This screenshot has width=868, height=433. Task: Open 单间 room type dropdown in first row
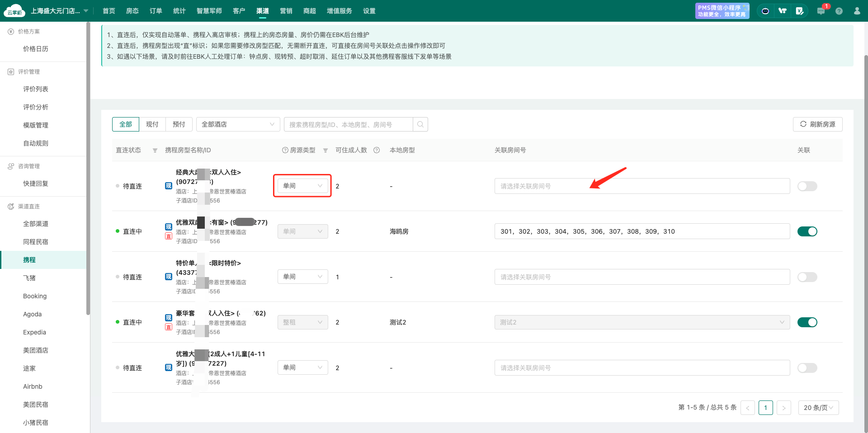[302, 186]
